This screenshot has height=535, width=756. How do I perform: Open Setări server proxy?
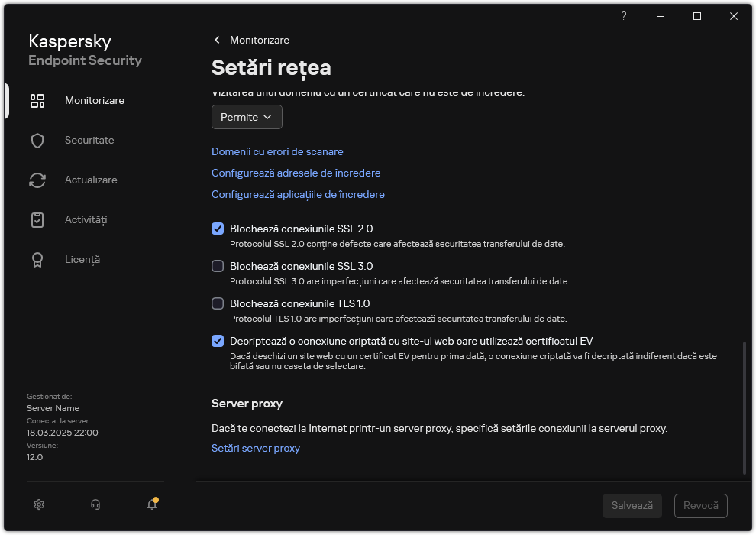(x=256, y=448)
